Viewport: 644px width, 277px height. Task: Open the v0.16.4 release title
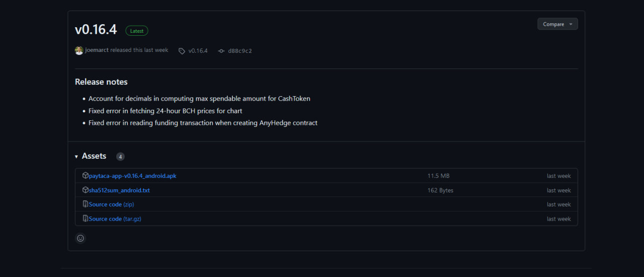96,30
